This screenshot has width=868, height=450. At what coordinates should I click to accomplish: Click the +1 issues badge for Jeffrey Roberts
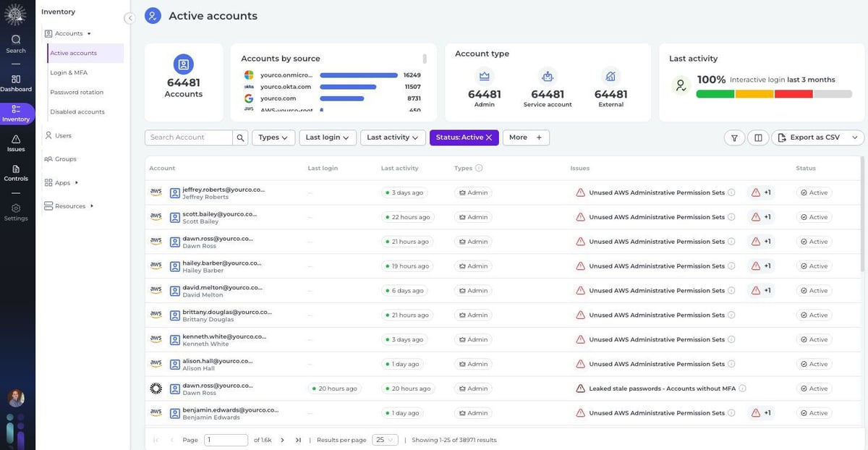tap(761, 192)
